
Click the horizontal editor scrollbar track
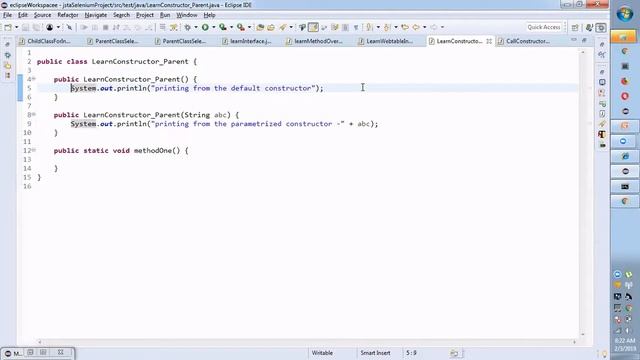(x=307, y=342)
